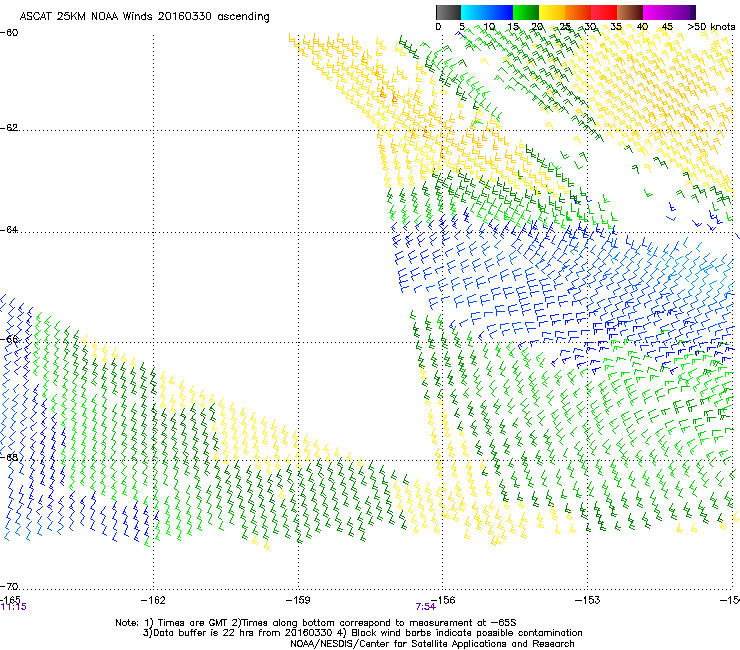
Task: Click longitude label '-156'
Action: coord(443,600)
